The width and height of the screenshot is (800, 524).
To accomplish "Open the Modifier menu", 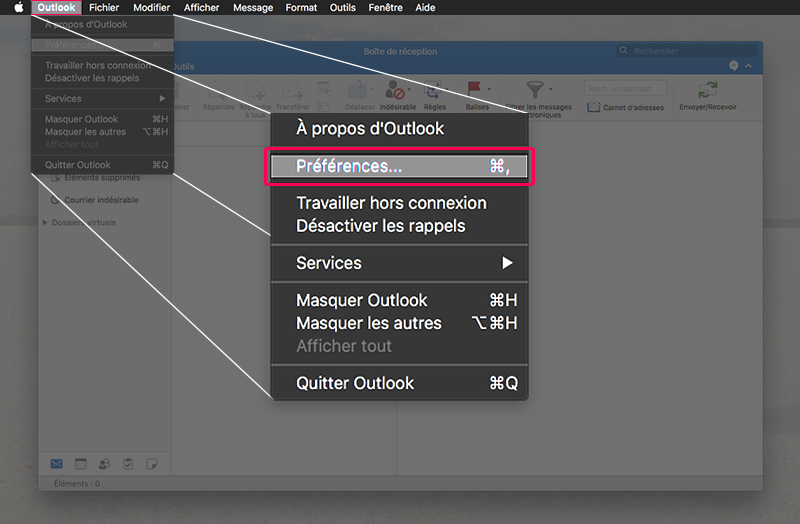I will (x=152, y=8).
